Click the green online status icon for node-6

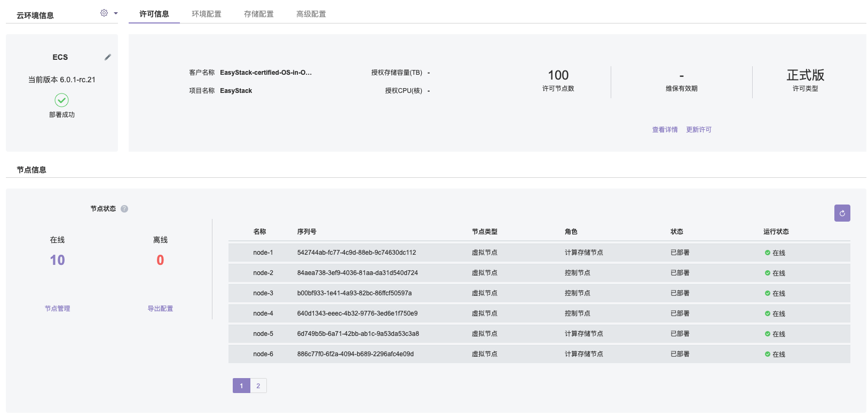pos(767,354)
